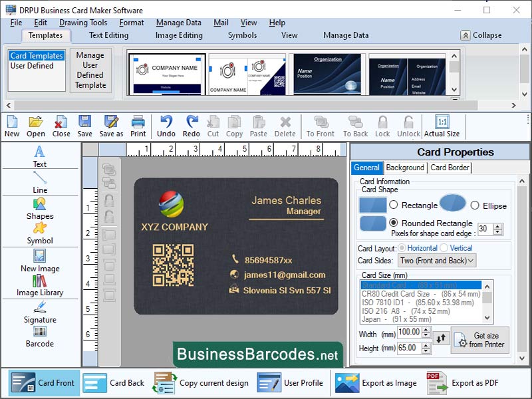The width and height of the screenshot is (532, 399).
Task: Open the Mail menu
Action: pyautogui.click(x=221, y=22)
